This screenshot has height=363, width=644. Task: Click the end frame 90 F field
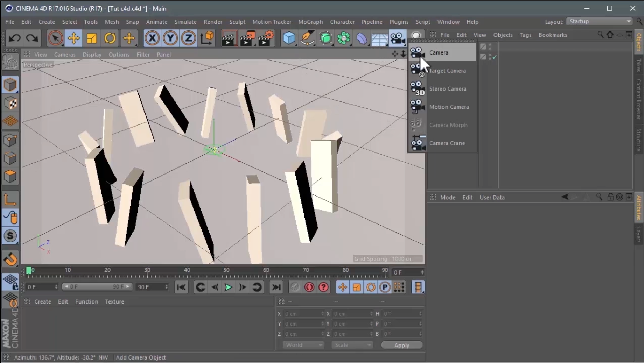point(152,287)
